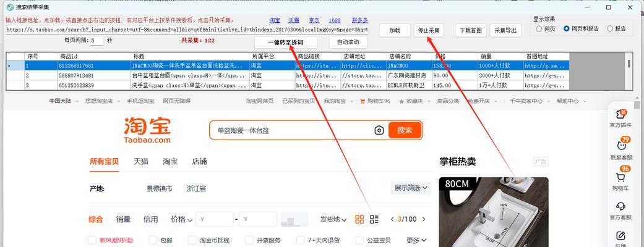This screenshot has width=644, height=247.
Task: Expand the 更多 filter options
Action: click(416, 240)
